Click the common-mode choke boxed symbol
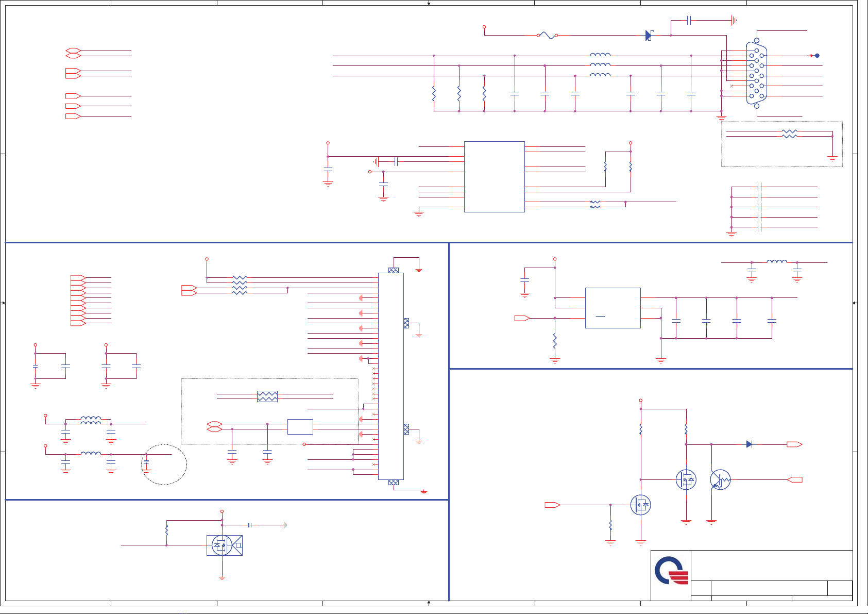Image resolution: width=868 pixels, height=614 pixels. pos(267,396)
